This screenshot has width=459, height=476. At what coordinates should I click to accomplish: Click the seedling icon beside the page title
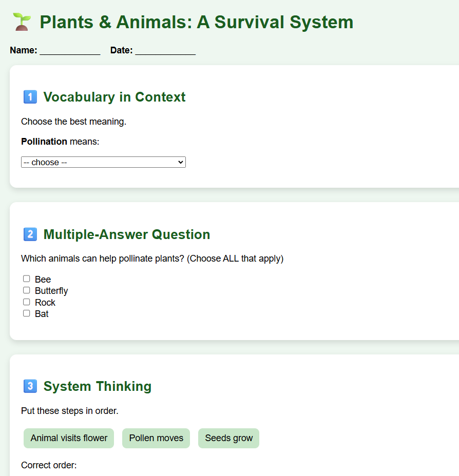tap(22, 22)
